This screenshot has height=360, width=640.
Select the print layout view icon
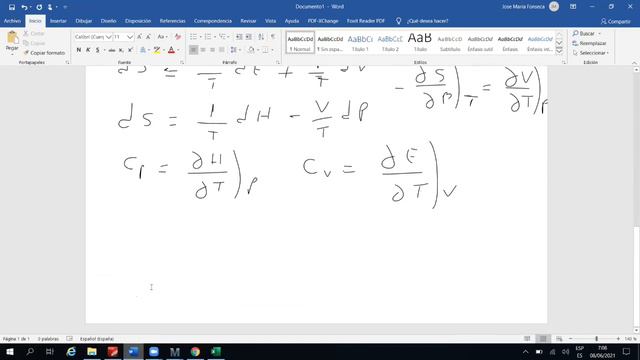tap(543, 339)
